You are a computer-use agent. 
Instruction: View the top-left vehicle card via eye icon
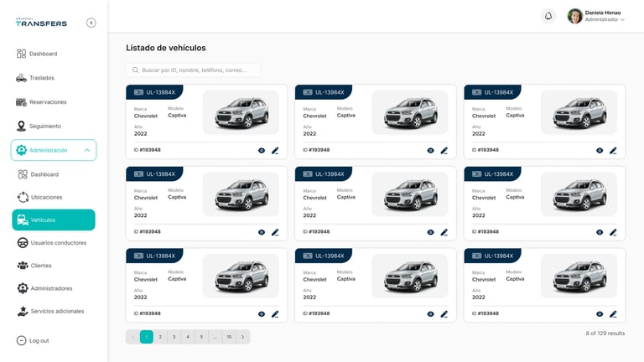tap(262, 151)
